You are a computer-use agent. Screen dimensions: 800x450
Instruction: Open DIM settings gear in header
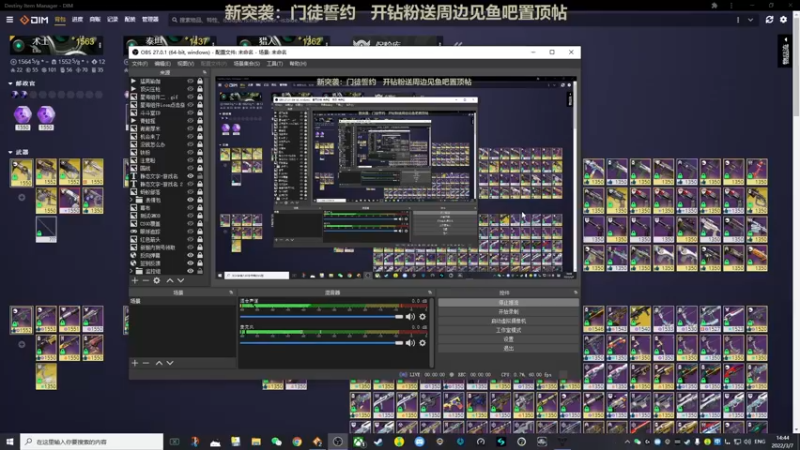784,20
